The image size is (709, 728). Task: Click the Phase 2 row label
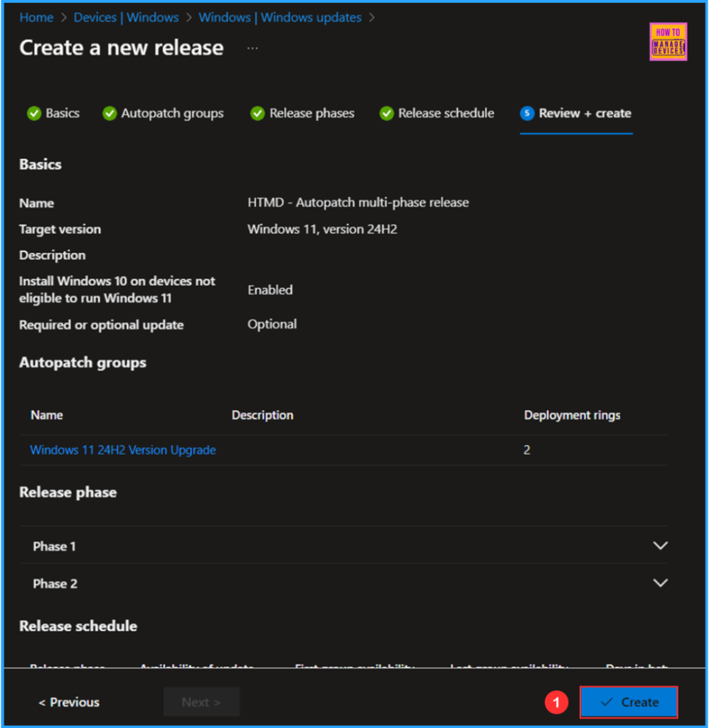click(55, 584)
